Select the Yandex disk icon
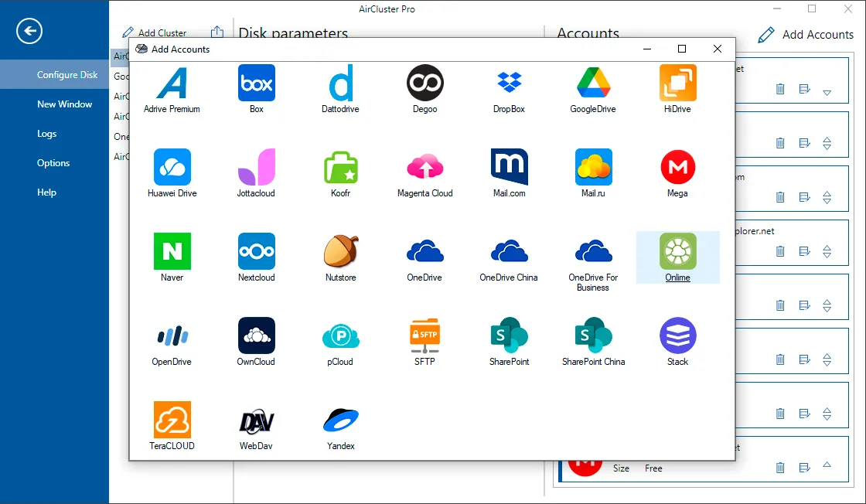Viewport: 866px width, 504px height. click(x=341, y=420)
